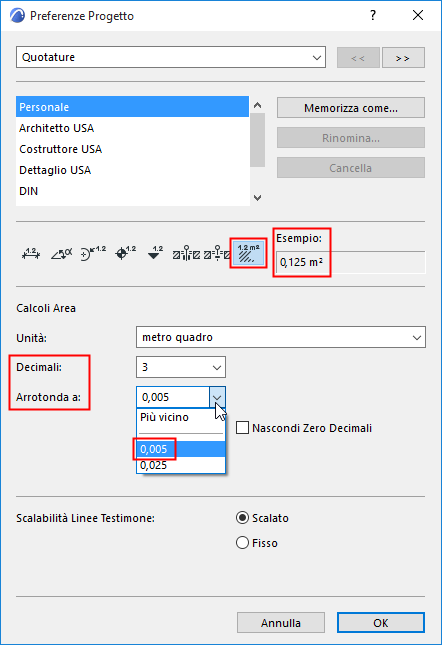The height and width of the screenshot is (645, 442).
Task: Confirm with the OK button
Action: point(381,623)
